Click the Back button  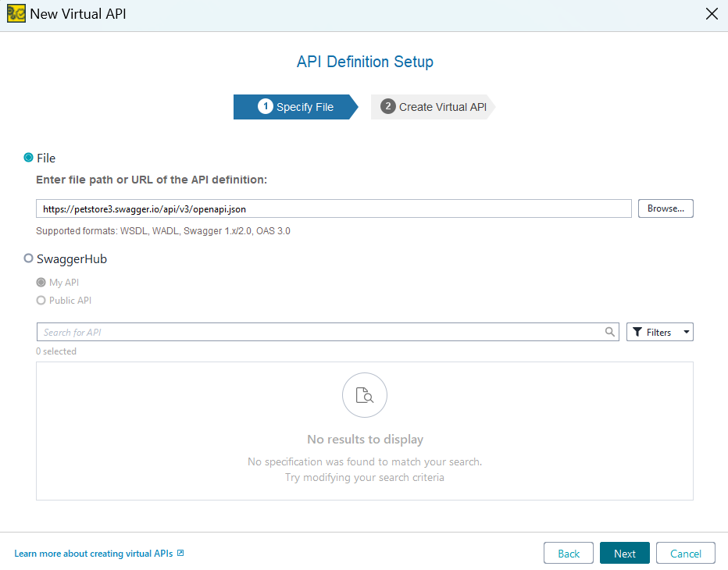tap(568, 553)
